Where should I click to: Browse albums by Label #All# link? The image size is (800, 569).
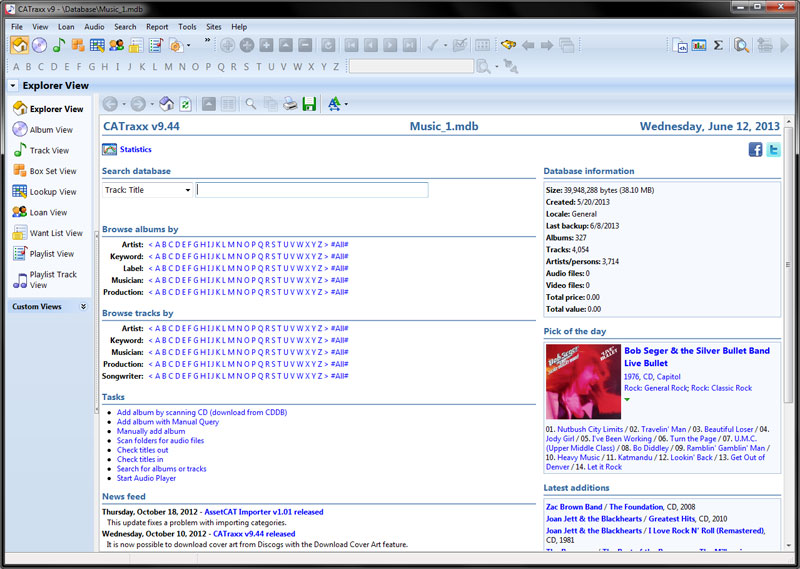coord(339,268)
